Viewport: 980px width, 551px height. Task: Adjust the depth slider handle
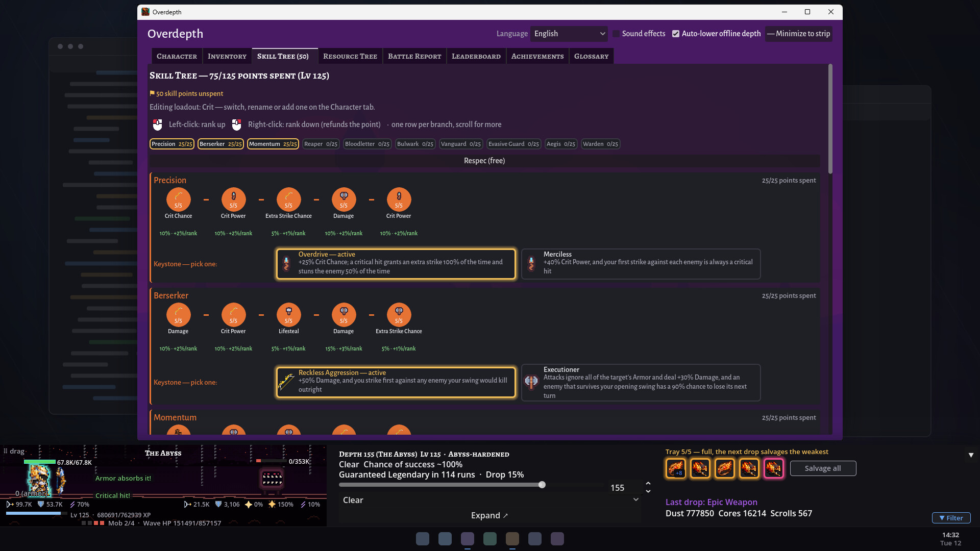[542, 485]
